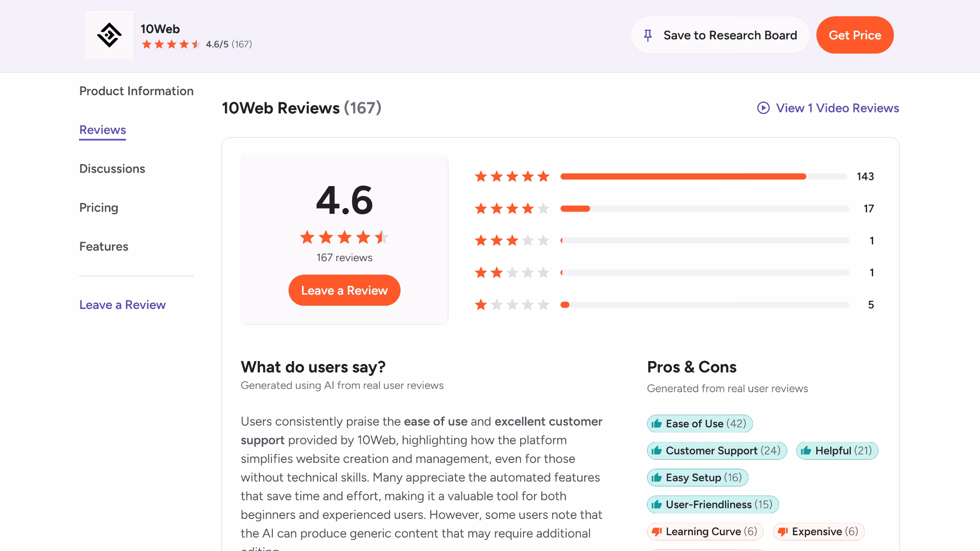Click the 3-star rating bar

704,241
